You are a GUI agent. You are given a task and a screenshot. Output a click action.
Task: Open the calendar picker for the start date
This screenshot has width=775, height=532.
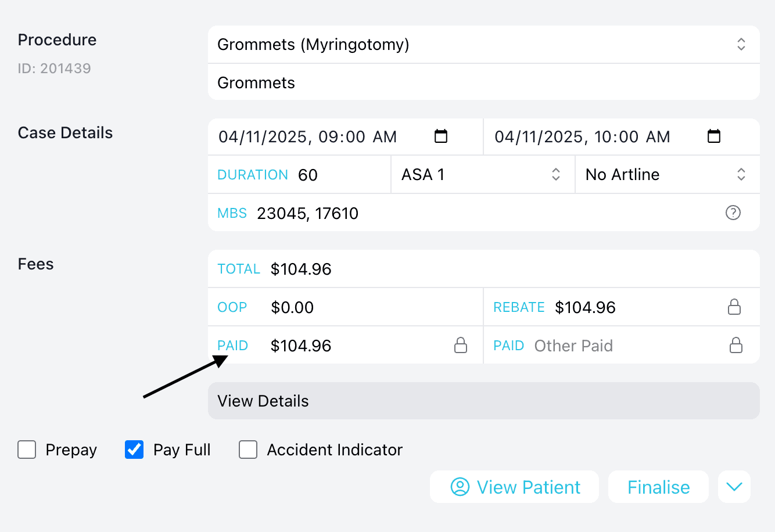point(441,136)
